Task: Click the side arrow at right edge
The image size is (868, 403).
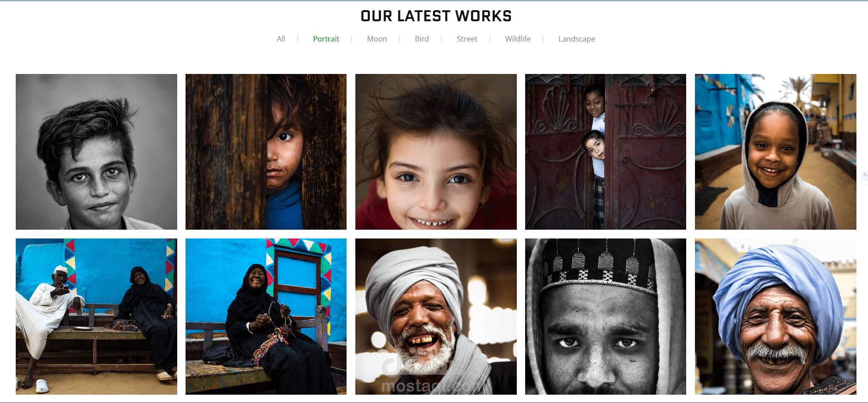Action: point(865,175)
